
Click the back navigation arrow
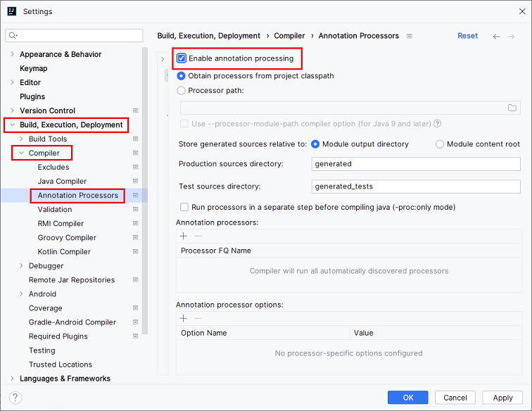(497, 36)
